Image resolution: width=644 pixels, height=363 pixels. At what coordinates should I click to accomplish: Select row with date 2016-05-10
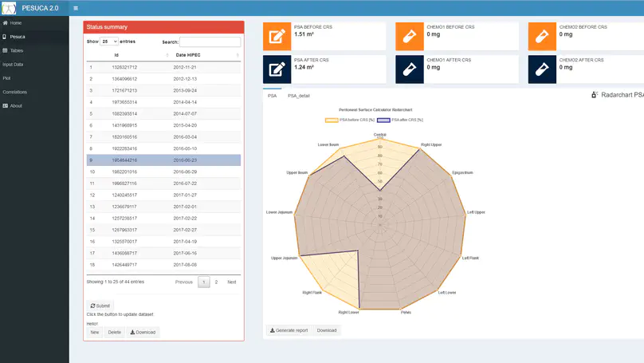coord(163,149)
